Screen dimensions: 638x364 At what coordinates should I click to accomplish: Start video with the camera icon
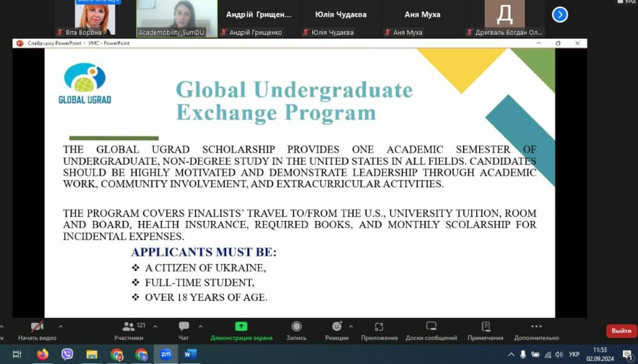click(x=37, y=330)
